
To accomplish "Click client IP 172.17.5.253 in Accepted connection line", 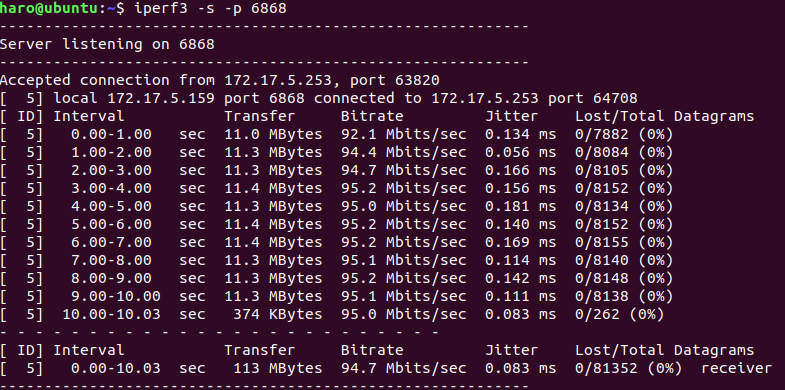I will click(278, 81).
